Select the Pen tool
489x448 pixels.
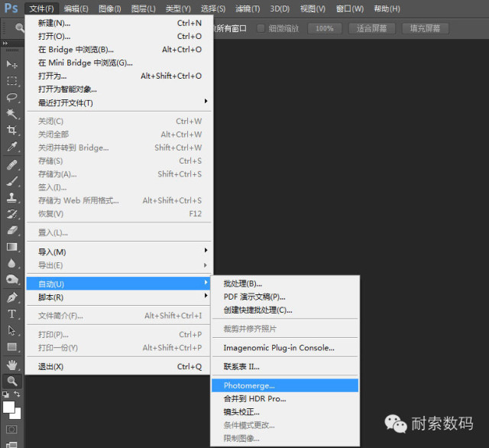12,297
